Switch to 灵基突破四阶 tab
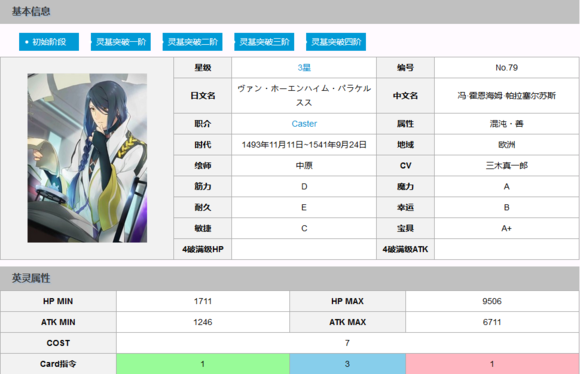This screenshot has width=580, height=374. point(336,42)
